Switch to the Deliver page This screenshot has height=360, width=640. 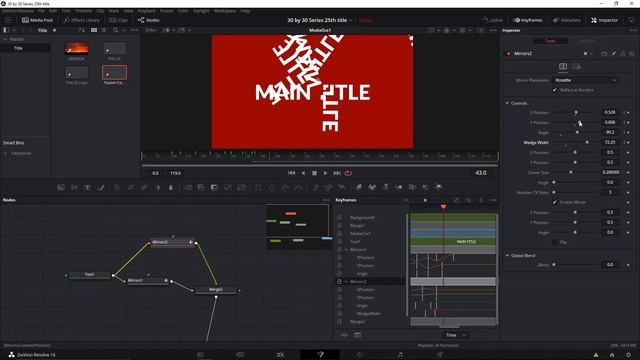440,355
